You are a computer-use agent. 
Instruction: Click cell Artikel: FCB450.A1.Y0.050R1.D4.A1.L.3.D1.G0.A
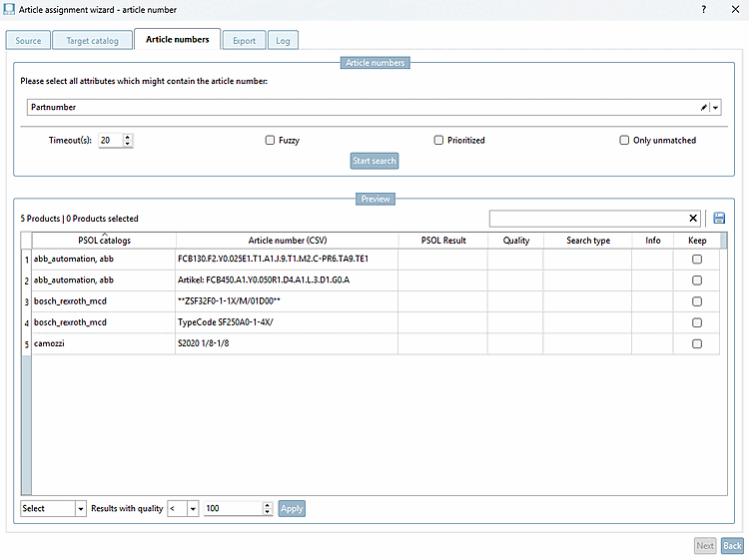[x=287, y=280]
